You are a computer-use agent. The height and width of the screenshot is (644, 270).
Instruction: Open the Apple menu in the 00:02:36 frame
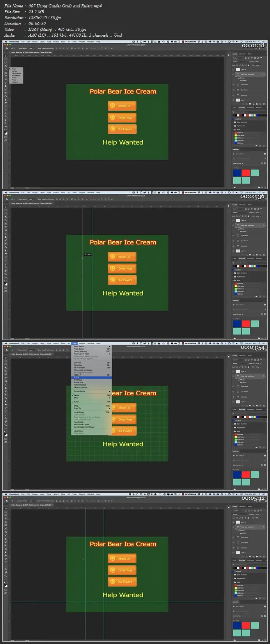tap(6, 193)
